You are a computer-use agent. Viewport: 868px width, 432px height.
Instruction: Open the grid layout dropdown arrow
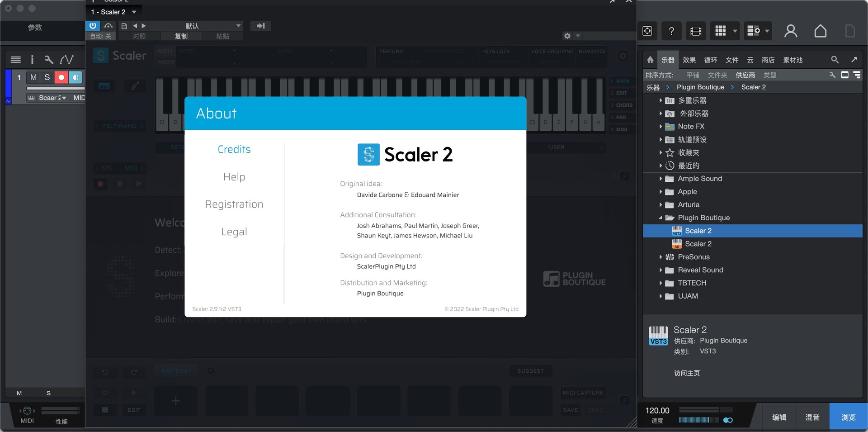pyautogui.click(x=735, y=31)
